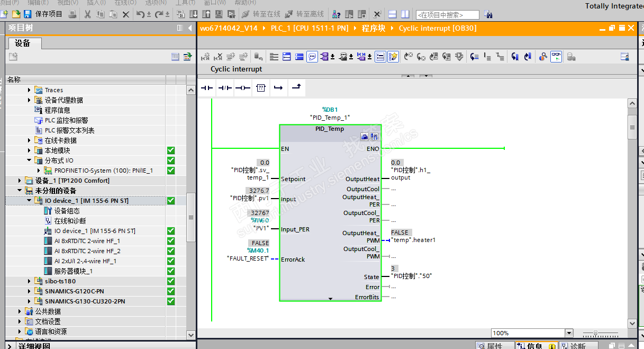Click the zoom slider in editor footer
The image size is (644, 349).
click(596, 333)
